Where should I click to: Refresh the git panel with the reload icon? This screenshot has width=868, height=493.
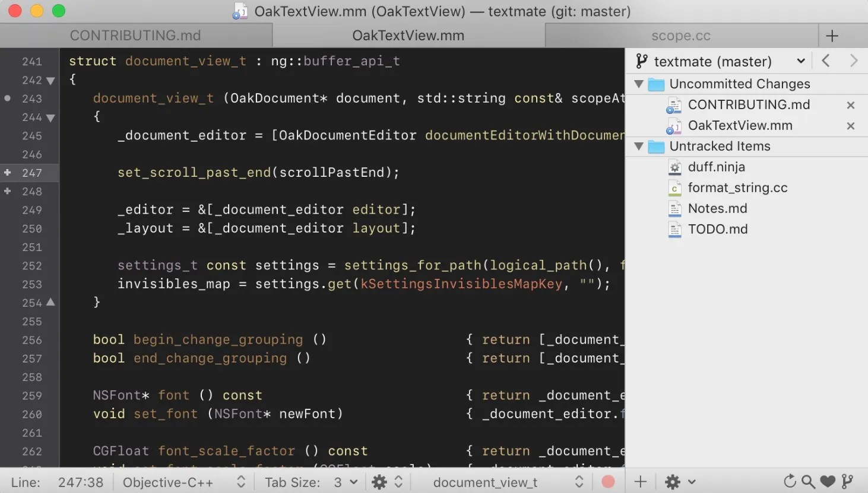[790, 482]
